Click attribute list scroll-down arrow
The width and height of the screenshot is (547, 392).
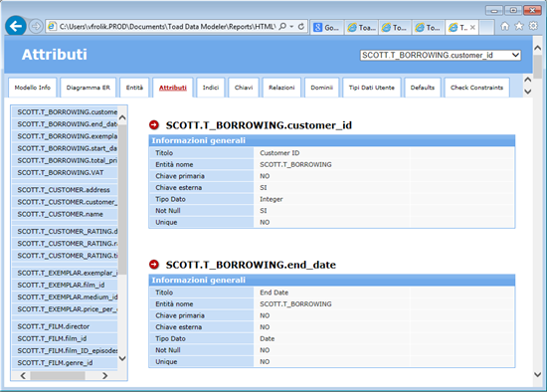tap(122, 358)
